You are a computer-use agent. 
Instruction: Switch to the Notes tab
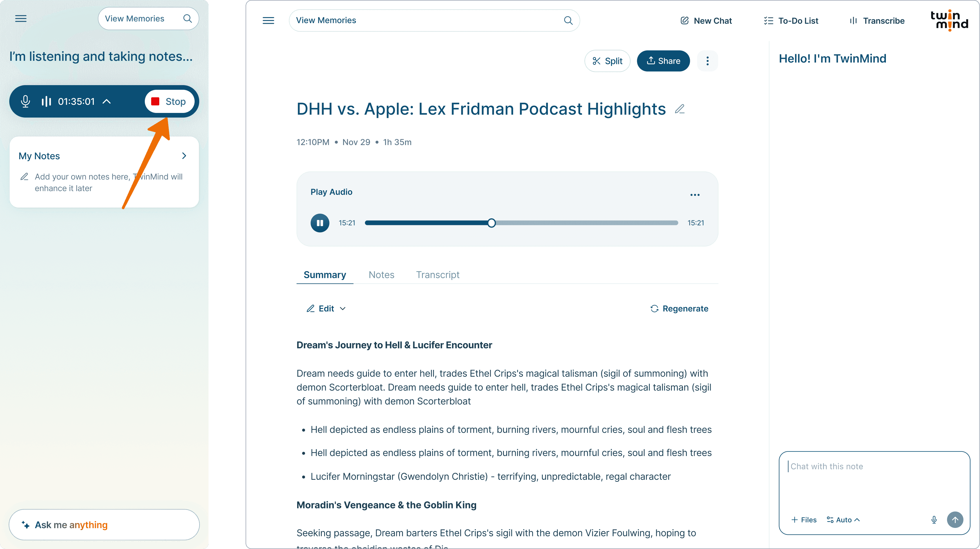click(x=382, y=275)
